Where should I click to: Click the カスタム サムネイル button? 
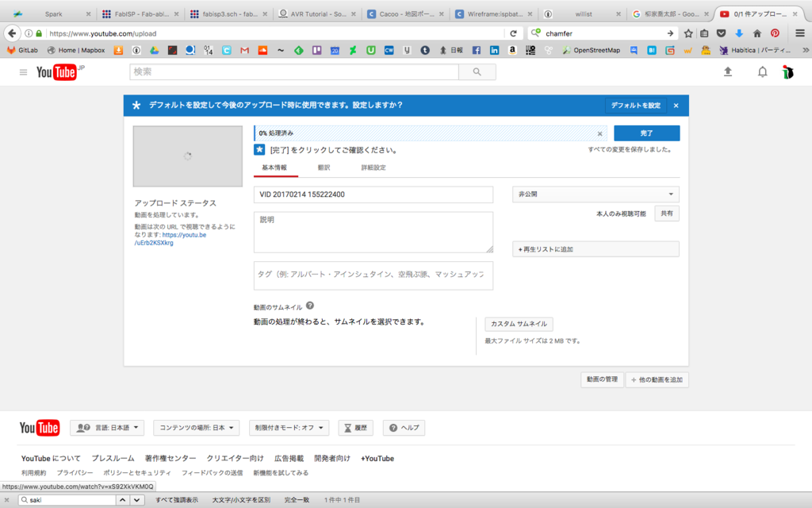click(519, 324)
